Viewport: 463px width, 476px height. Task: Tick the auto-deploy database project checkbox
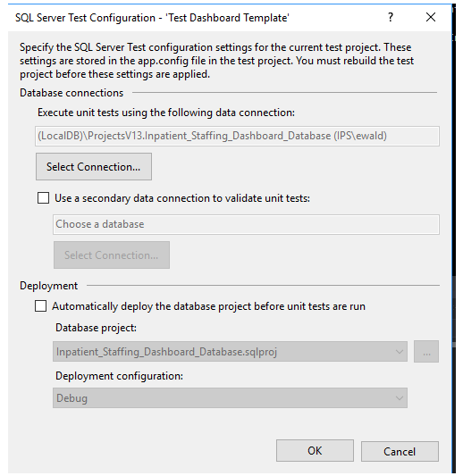coord(41,306)
